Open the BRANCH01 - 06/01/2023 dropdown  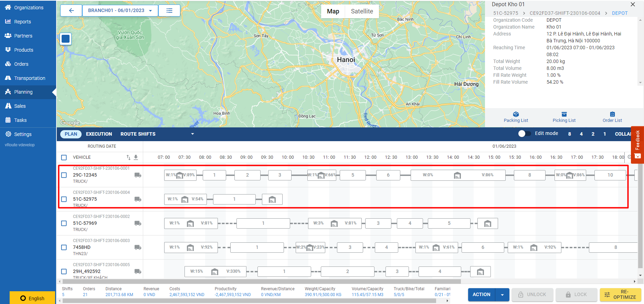click(x=120, y=11)
